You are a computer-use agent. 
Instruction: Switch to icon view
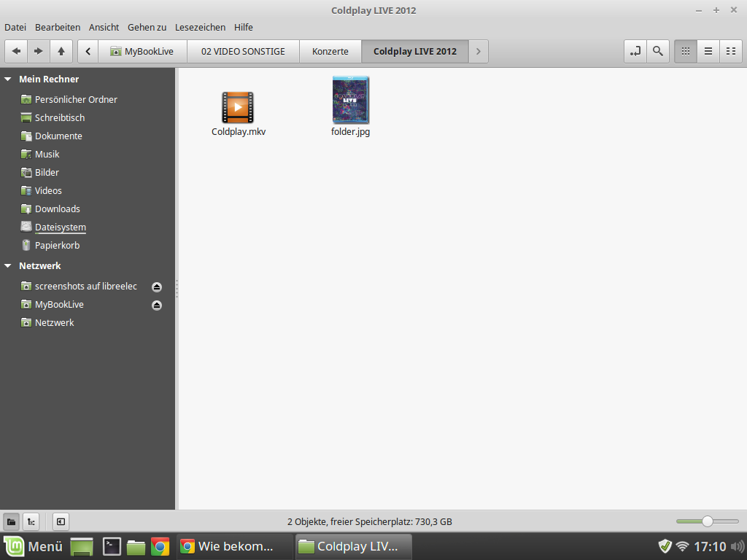[x=686, y=52]
